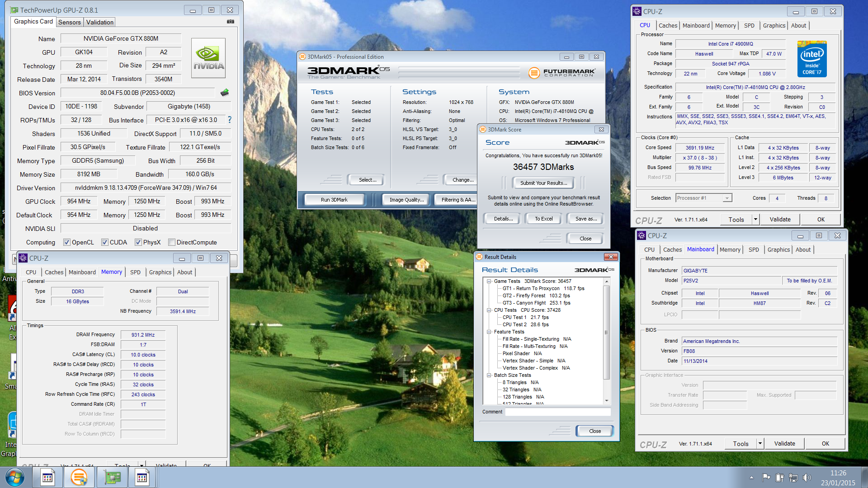
Task: Click the Futuremark logo icon in 3DMark05
Action: 534,72
